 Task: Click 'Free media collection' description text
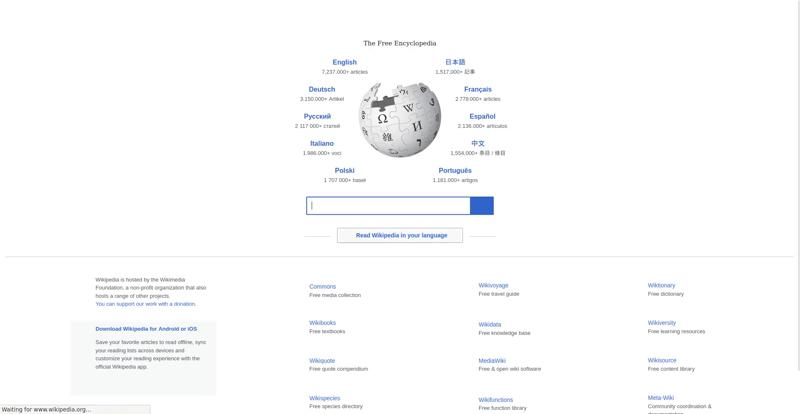click(335, 295)
